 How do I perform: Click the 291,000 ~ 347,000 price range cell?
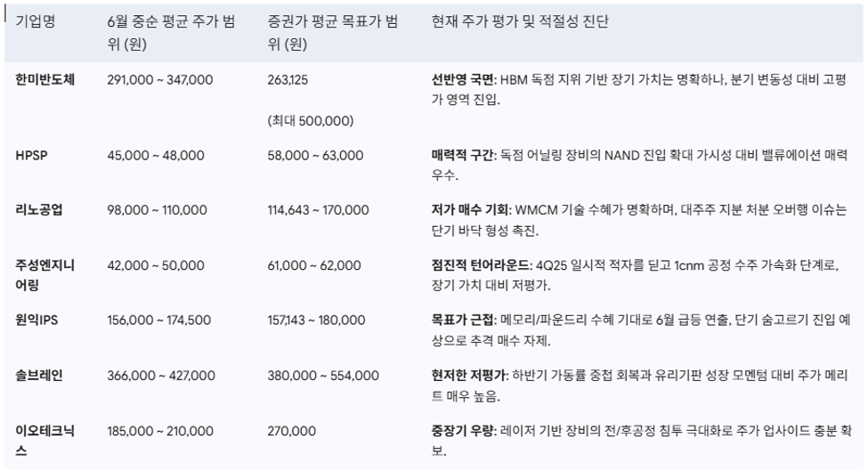[160, 80]
